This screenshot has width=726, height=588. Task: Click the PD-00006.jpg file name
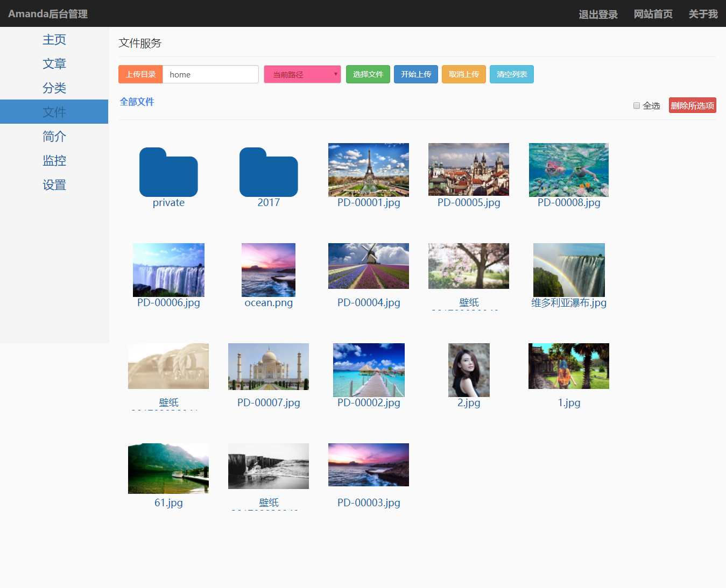(168, 303)
